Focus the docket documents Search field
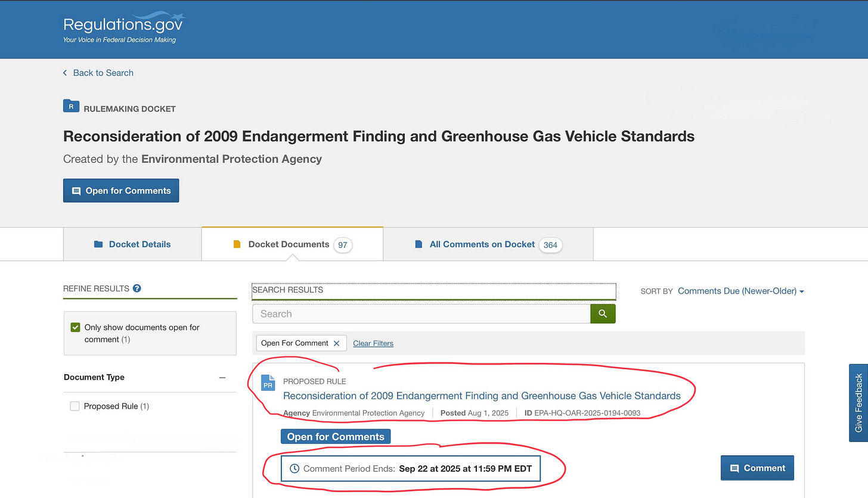The image size is (868, 498). click(x=421, y=314)
